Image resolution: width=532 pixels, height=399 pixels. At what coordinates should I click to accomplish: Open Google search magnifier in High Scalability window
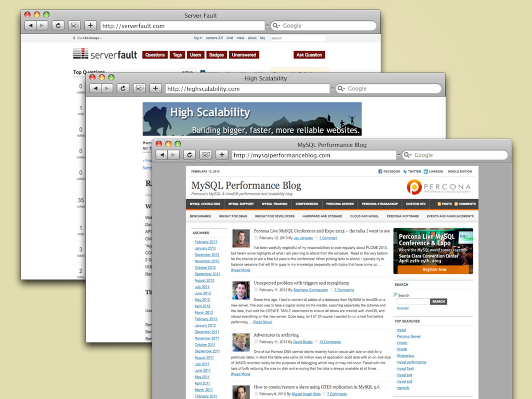coord(341,88)
